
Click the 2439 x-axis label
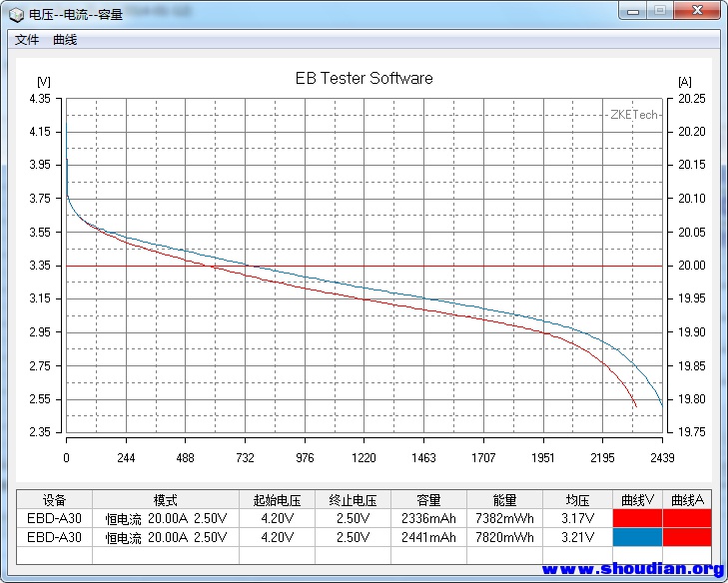click(x=662, y=458)
